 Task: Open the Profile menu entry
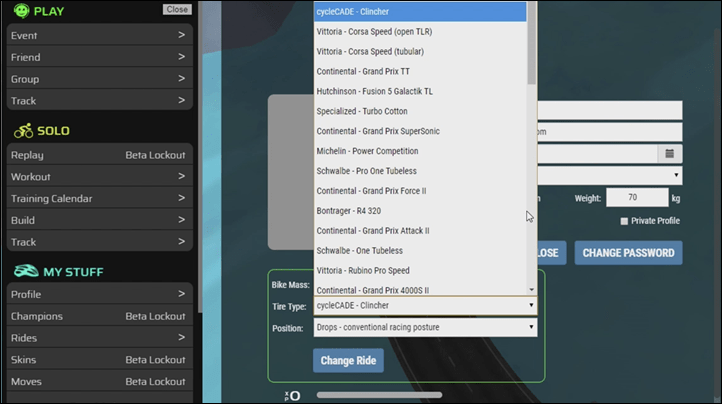pos(99,294)
